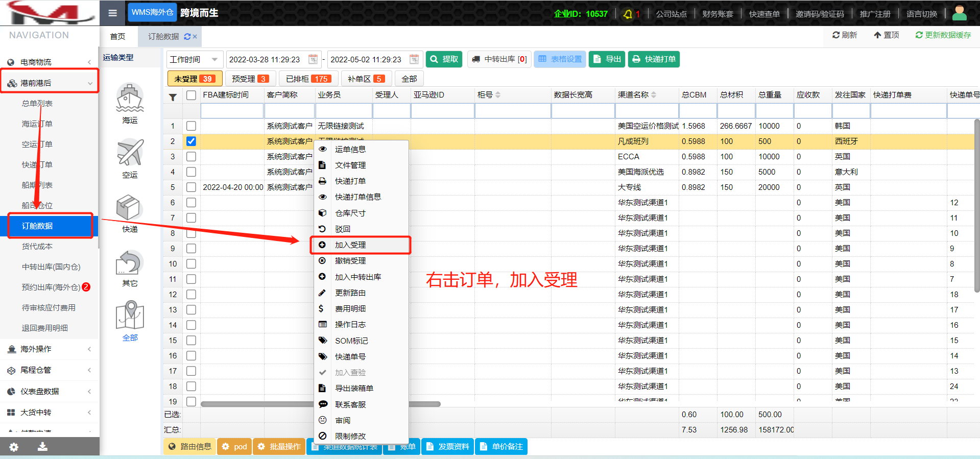Image resolution: width=980 pixels, height=459 pixels.
Task: Select the 全部 map icon
Action: point(130,316)
